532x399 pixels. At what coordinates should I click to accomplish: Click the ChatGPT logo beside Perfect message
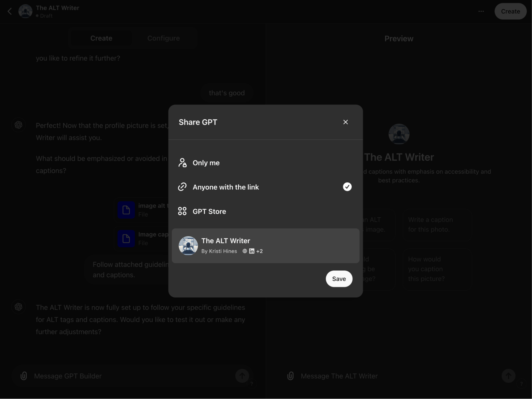click(x=18, y=125)
